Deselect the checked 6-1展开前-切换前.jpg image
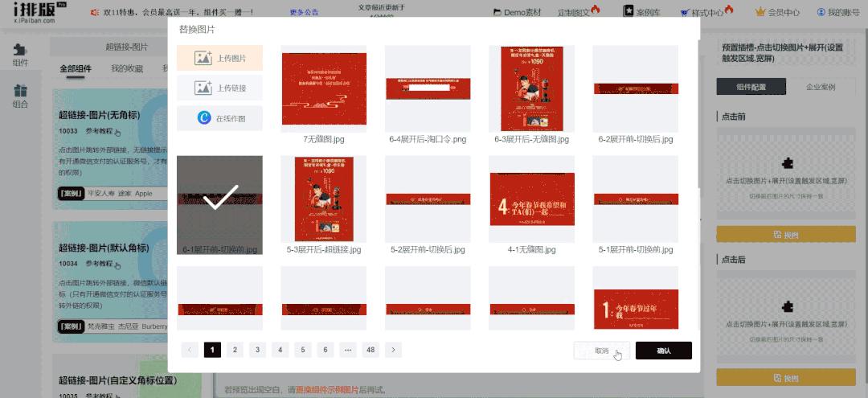Image resolution: width=868 pixels, height=398 pixels. tap(219, 205)
